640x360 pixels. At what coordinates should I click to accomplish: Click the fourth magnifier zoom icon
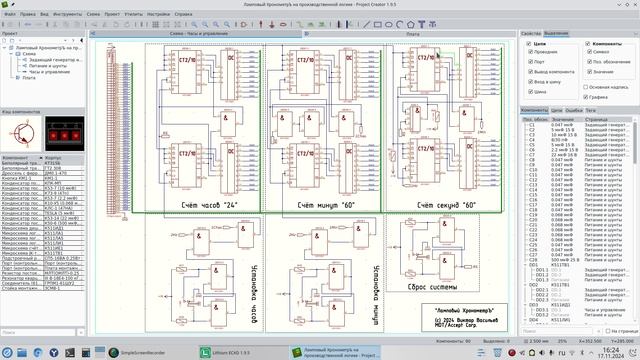(x=227, y=24)
